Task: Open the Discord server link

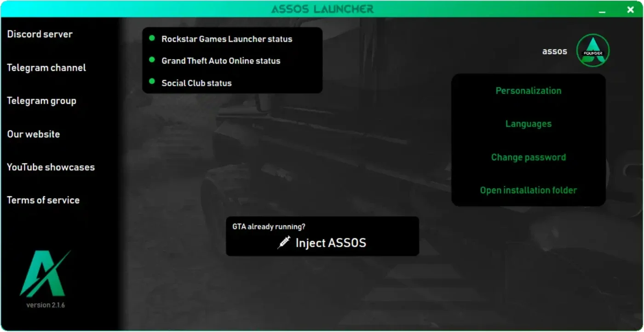Action: [40, 34]
